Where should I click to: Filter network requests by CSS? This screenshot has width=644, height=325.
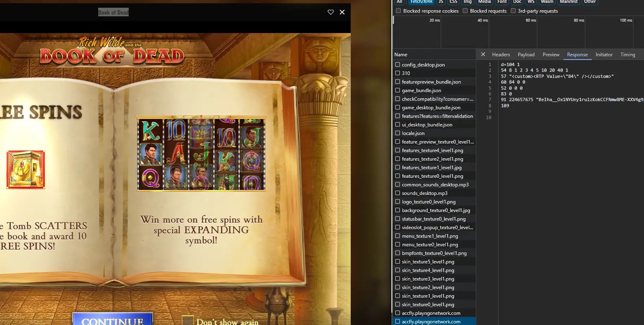[x=453, y=2]
